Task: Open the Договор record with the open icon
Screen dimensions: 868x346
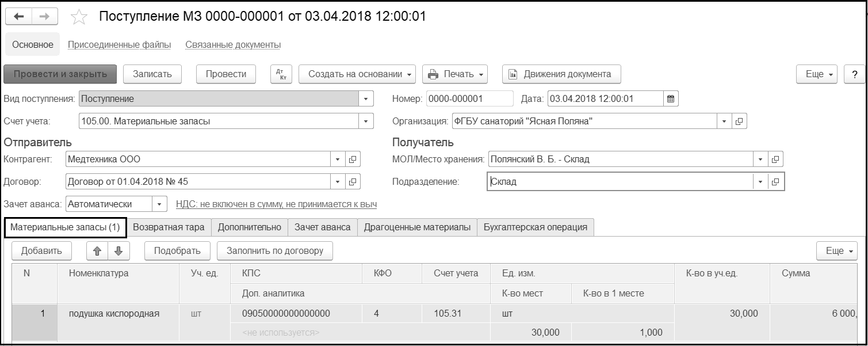Action: (x=353, y=181)
